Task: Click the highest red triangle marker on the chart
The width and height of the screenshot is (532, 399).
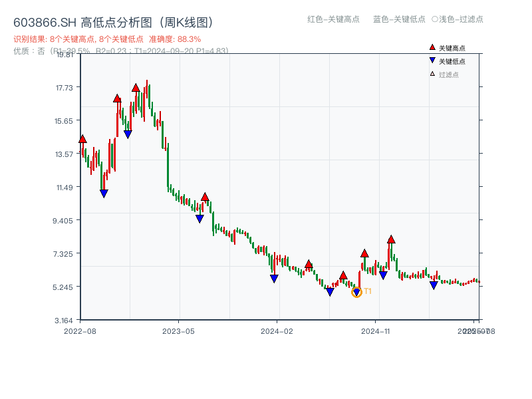Action: click(x=136, y=88)
